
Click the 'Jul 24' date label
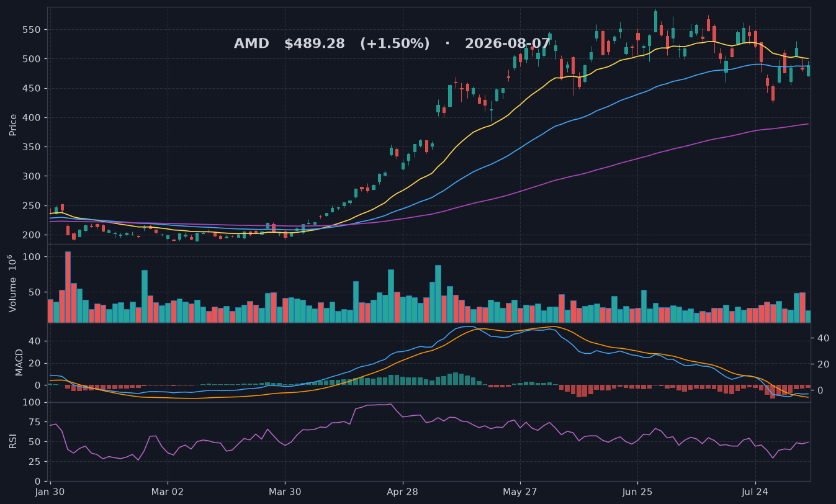tap(755, 493)
